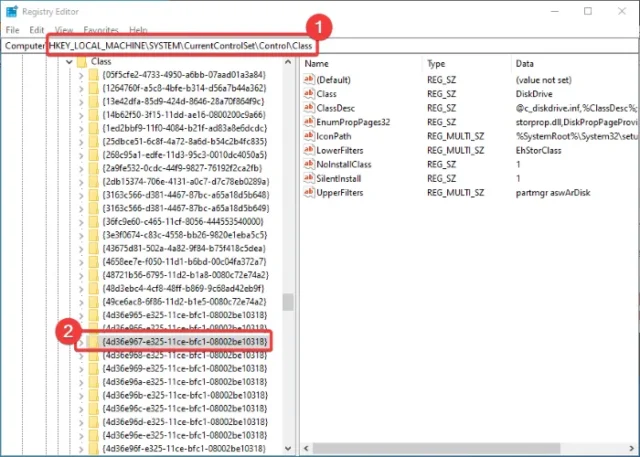Open the Help menu
Image resolution: width=640 pixels, height=457 pixels.
(138, 30)
